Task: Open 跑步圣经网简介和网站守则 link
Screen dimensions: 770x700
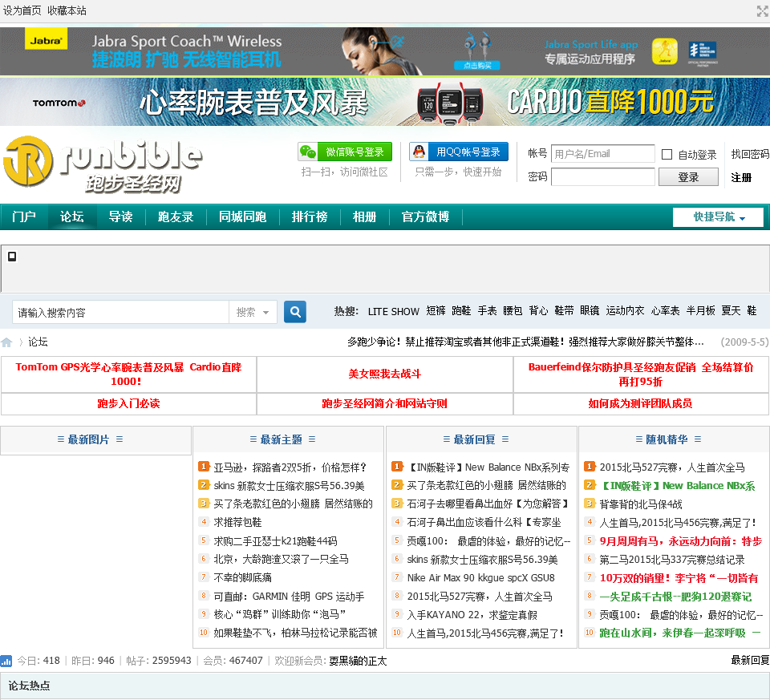Action: (x=384, y=403)
